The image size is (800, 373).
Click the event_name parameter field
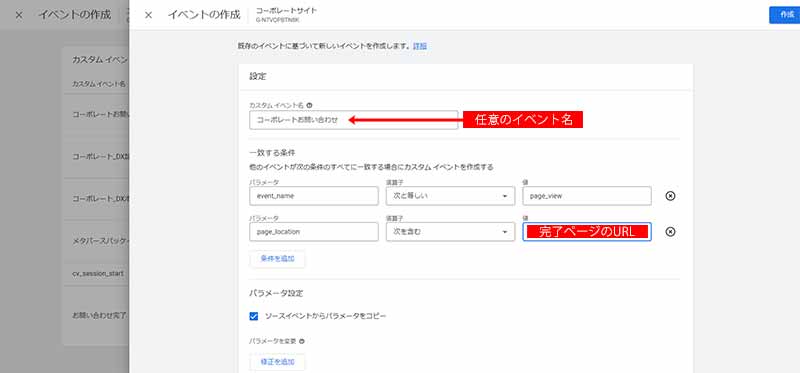pyautogui.click(x=314, y=196)
